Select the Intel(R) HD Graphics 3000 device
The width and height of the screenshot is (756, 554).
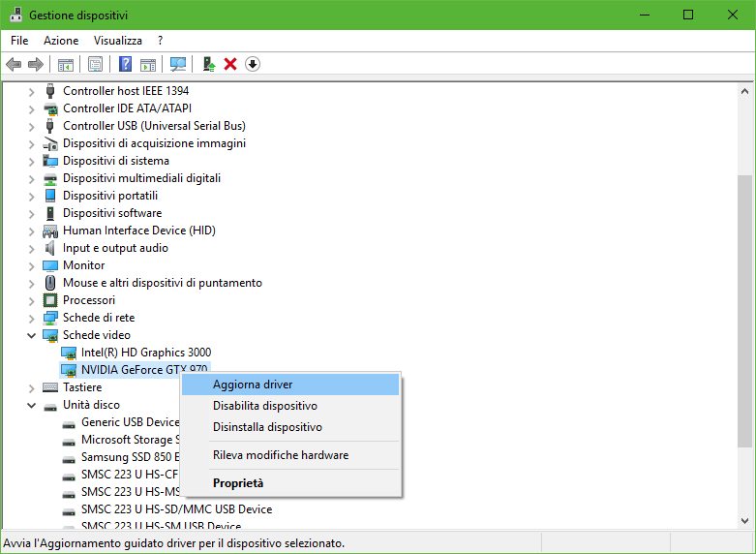(x=145, y=353)
